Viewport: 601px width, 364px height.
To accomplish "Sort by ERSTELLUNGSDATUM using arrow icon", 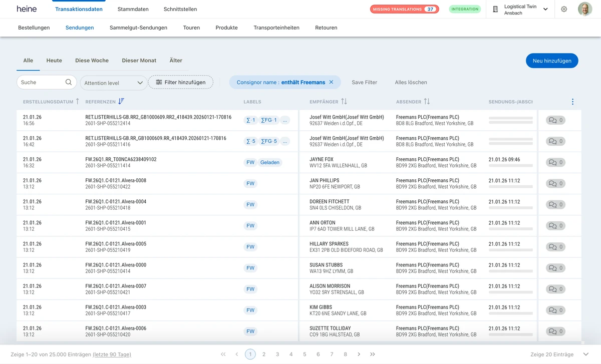I will pyautogui.click(x=78, y=101).
